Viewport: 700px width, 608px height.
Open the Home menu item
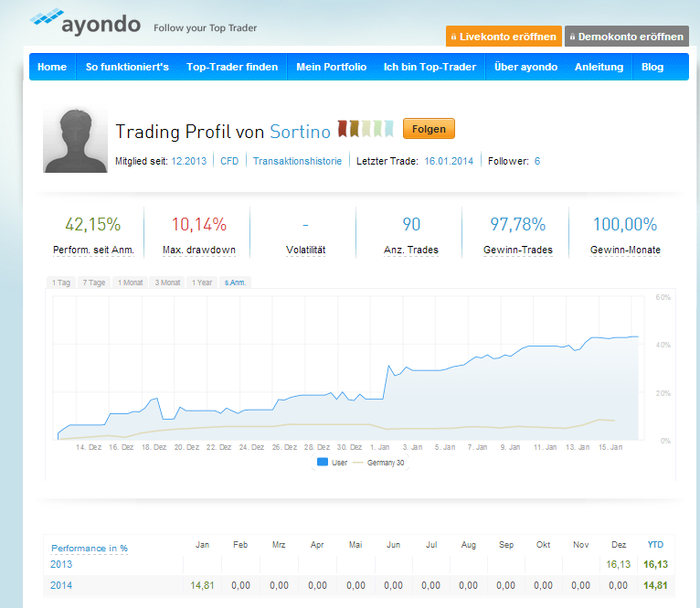pos(52,67)
